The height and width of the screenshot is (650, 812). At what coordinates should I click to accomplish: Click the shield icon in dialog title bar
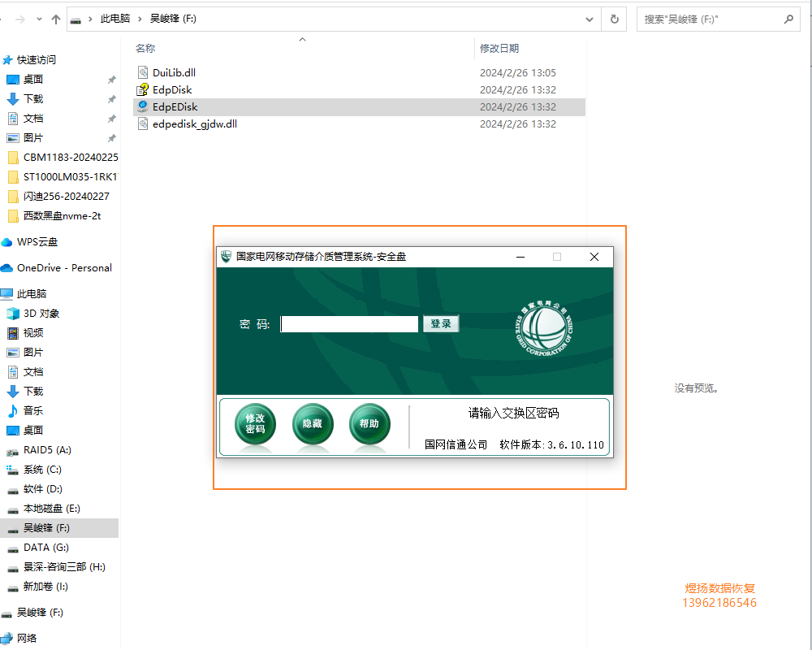(226, 257)
